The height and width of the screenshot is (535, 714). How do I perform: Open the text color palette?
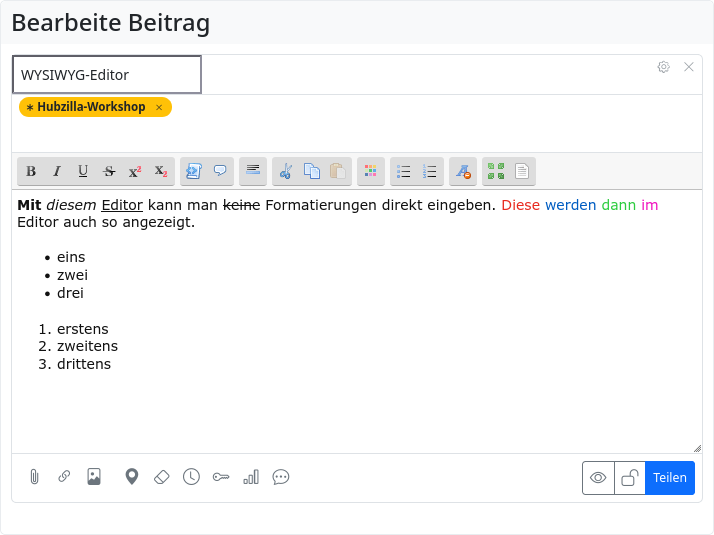[x=371, y=171]
